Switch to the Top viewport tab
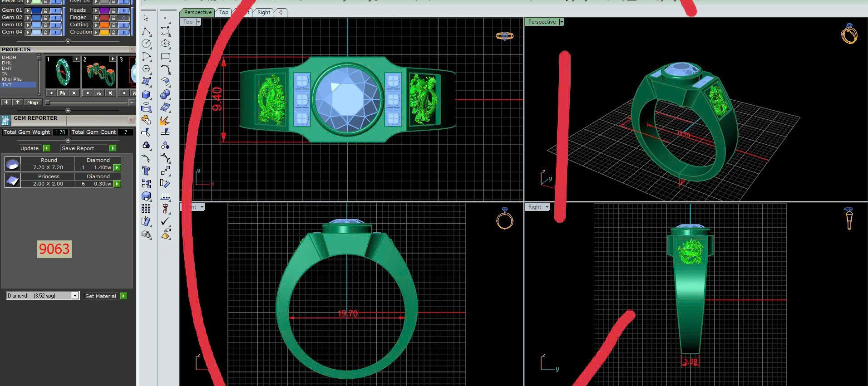Image resolution: width=868 pixels, height=386 pixels. tap(223, 12)
